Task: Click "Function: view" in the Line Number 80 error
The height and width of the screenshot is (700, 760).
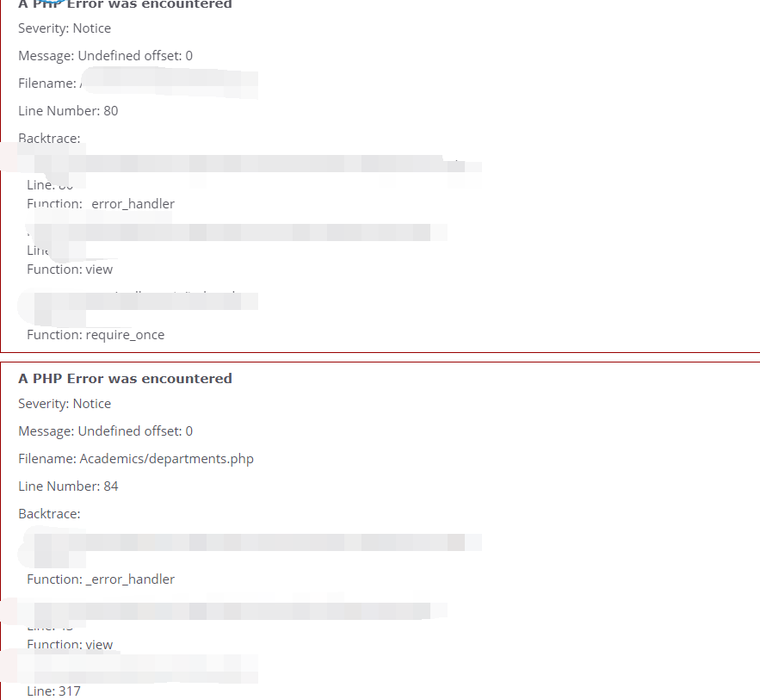Action: click(70, 269)
